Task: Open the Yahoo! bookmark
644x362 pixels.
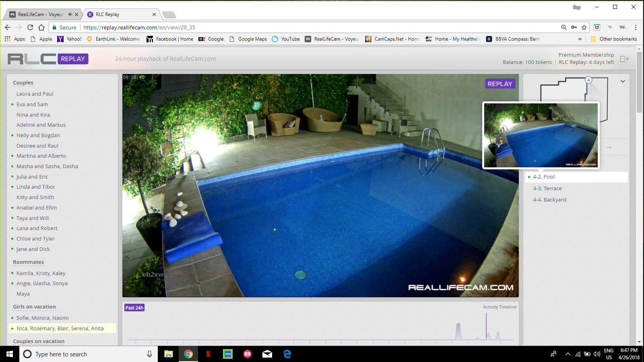Action: coord(69,39)
